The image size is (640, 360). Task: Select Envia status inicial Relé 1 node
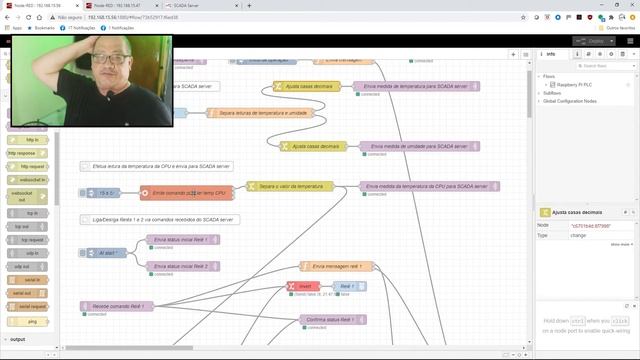point(183,240)
